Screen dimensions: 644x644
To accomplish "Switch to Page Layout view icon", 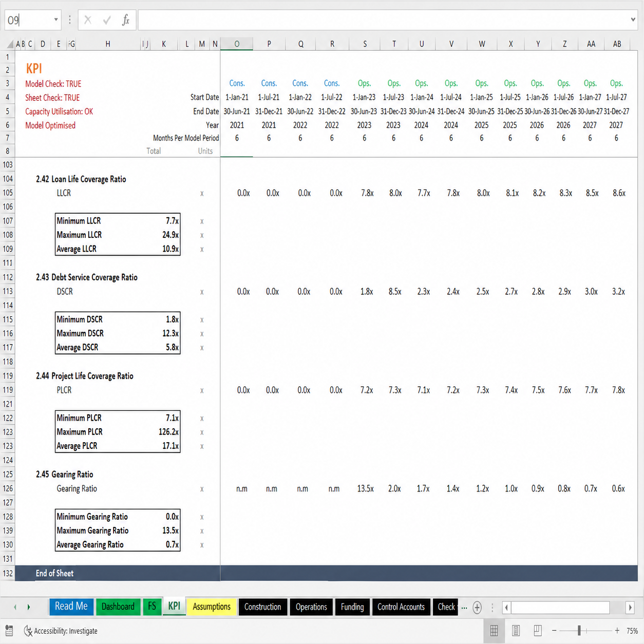I will 516,631.
